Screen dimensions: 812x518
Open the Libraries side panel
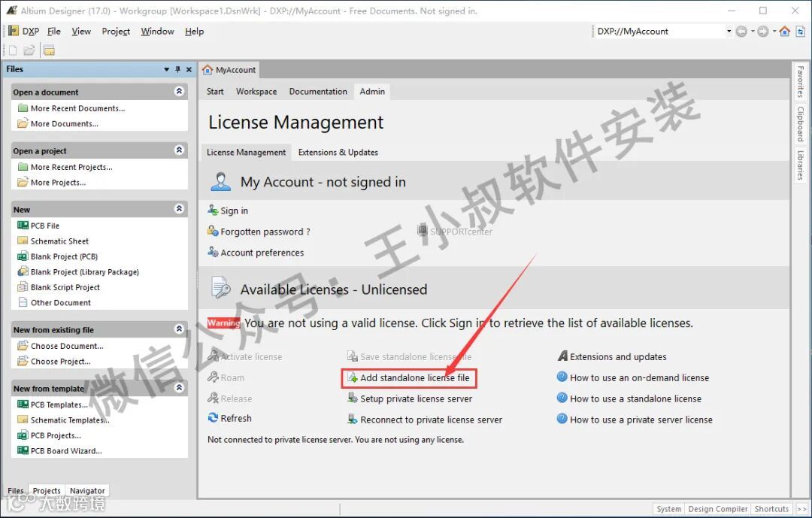pyautogui.click(x=800, y=165)
